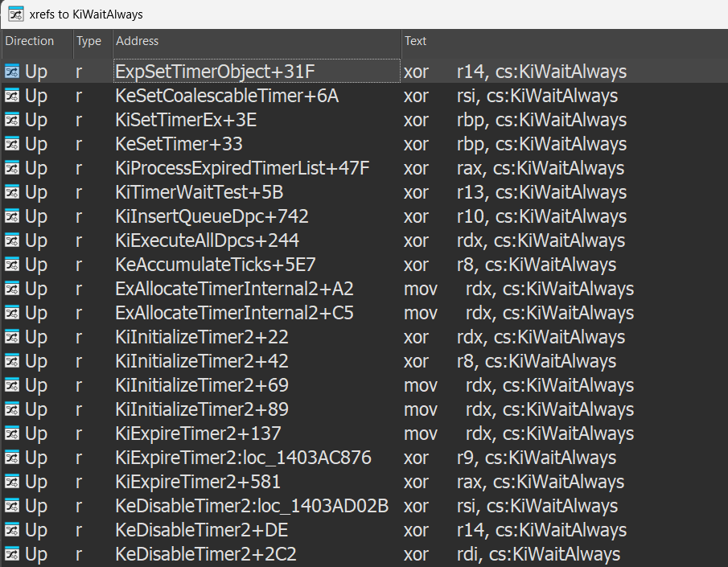The image size is (728, 567).
Task: Click xref icon for KiInsertQueueDpc+742 row
Action: point(12,216)
